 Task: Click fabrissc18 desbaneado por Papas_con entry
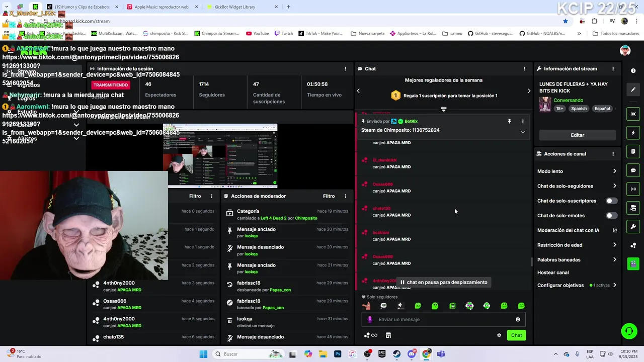coord(287,287)
